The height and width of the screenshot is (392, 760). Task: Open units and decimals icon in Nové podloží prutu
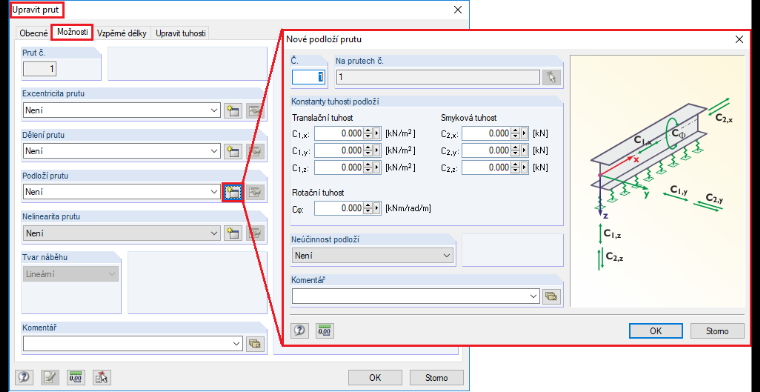click(325, 330)
